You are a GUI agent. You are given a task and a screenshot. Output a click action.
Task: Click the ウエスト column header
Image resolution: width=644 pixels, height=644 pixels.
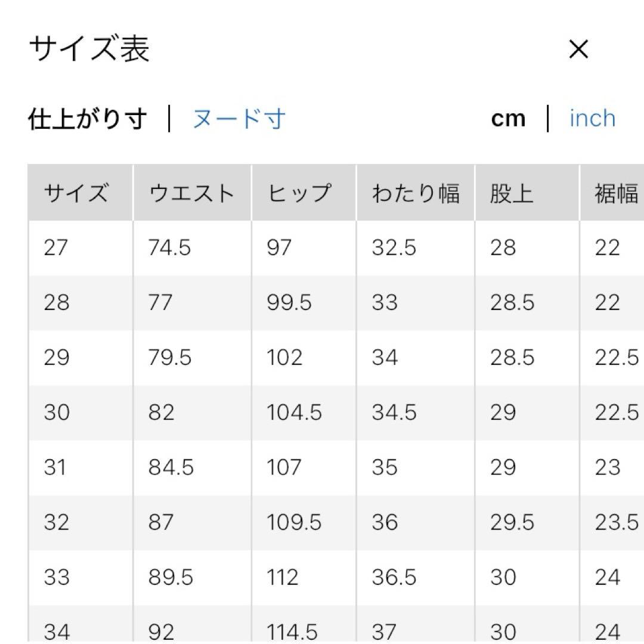[x=191, y=194]
